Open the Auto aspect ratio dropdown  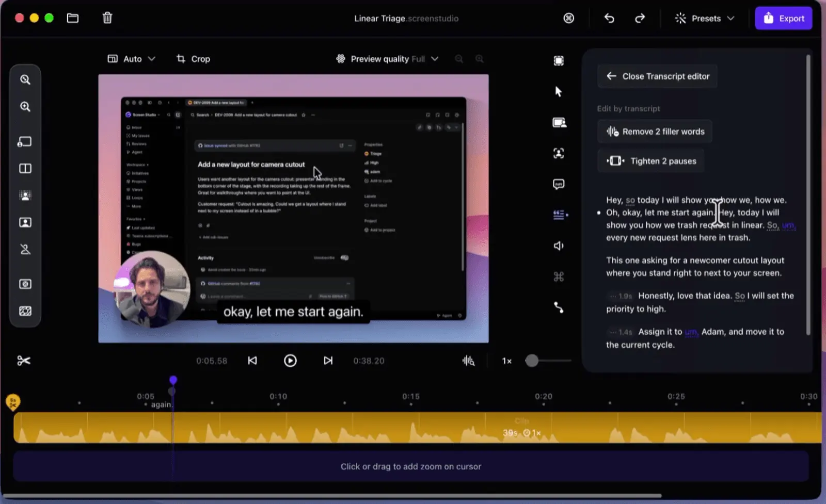(131, 59)
